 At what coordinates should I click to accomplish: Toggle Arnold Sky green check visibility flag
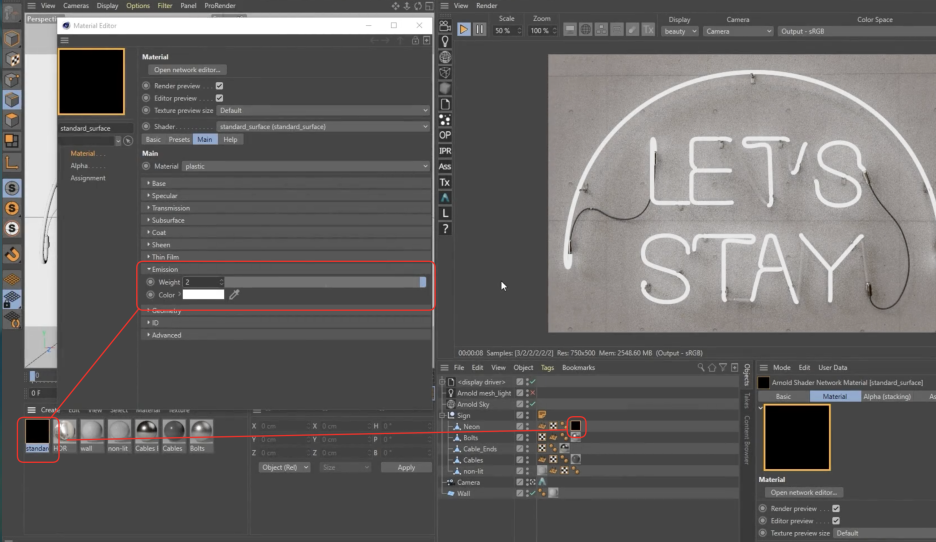click(532, 404)
